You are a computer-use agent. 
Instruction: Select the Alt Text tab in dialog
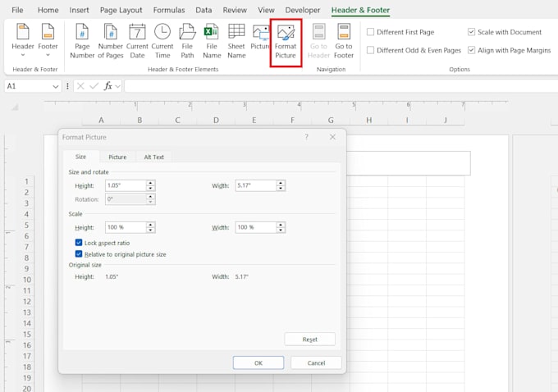[x=153, y=157]
